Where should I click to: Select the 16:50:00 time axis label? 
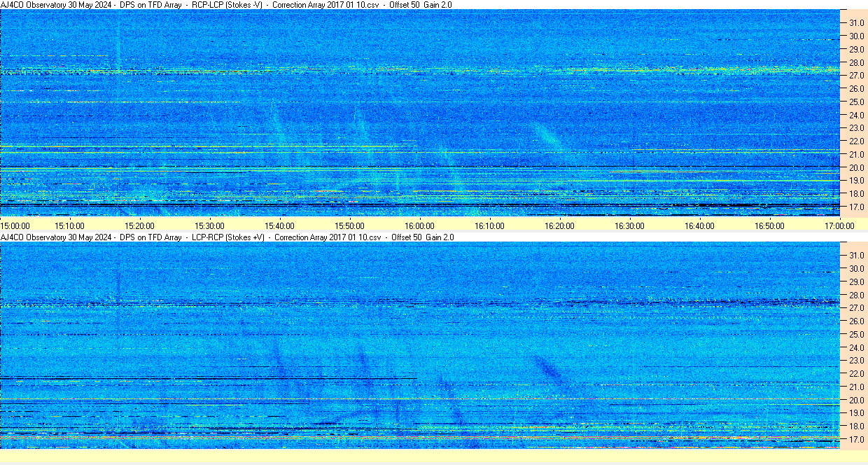click(769, 225)
